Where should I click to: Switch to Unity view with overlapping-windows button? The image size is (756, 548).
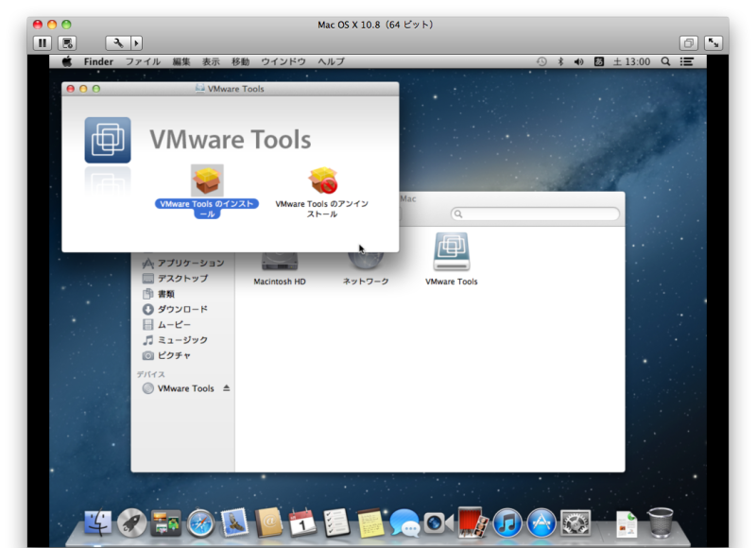click(689, 43)
